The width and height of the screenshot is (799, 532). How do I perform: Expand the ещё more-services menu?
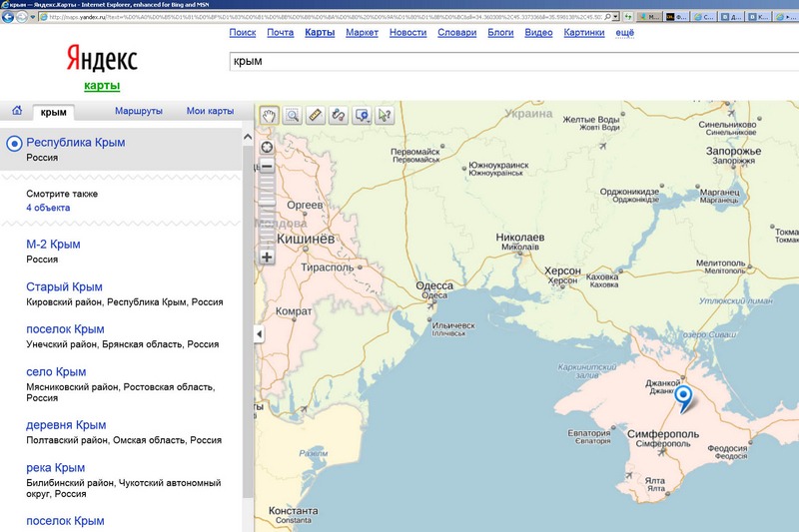pyautogui.click(x=625, y=33)
